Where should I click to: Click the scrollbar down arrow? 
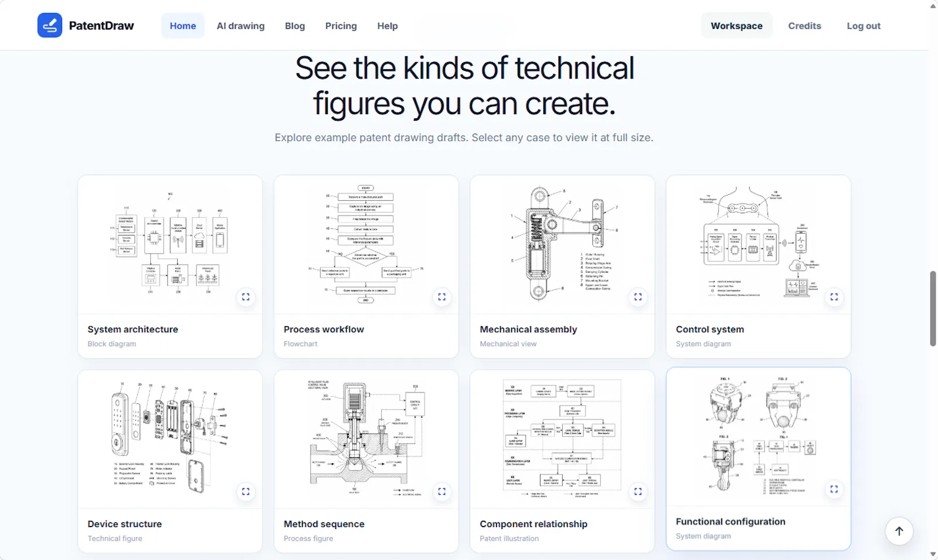(x=933, y=554)
